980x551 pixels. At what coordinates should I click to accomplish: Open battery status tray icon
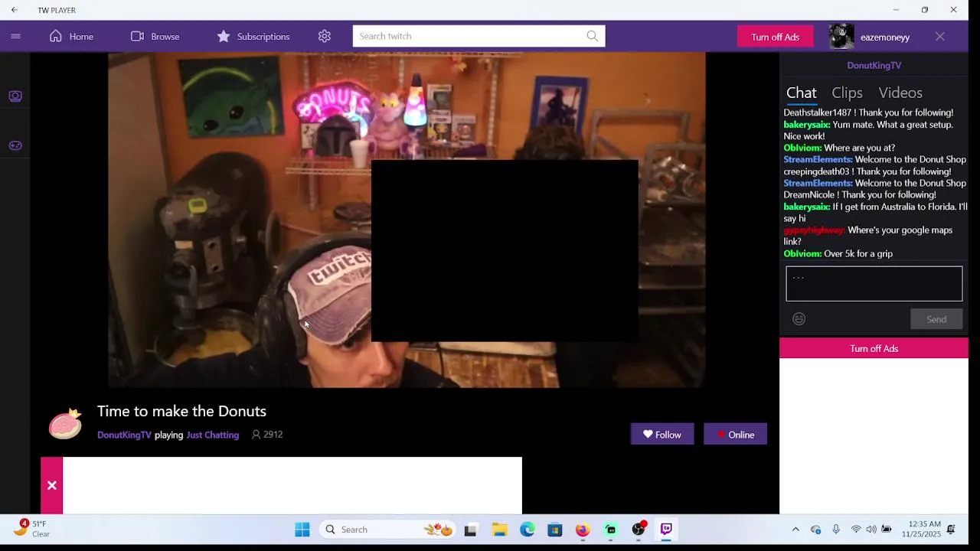887,530
